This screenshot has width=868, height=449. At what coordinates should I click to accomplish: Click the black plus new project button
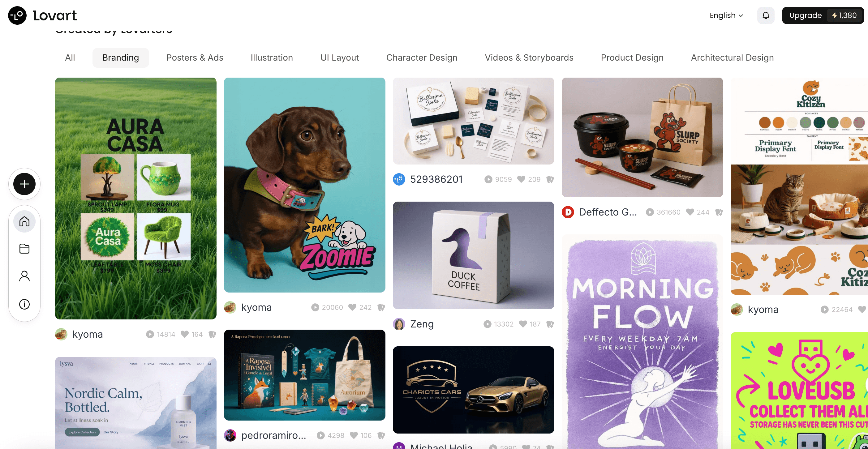tap(24, 184)
